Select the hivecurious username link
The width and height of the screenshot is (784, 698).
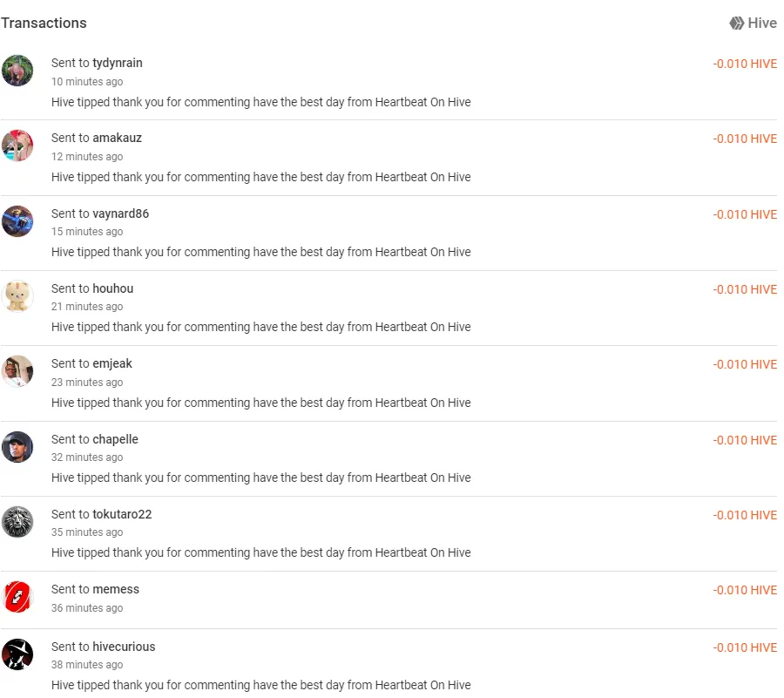click(x=124, y=647)
